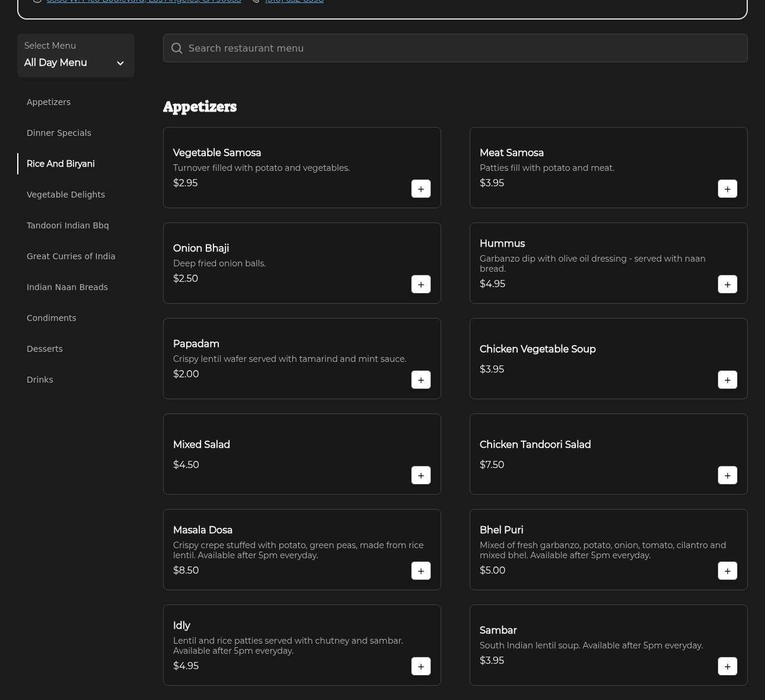Open Indian Naan Breads section

[x=67, y=287]
